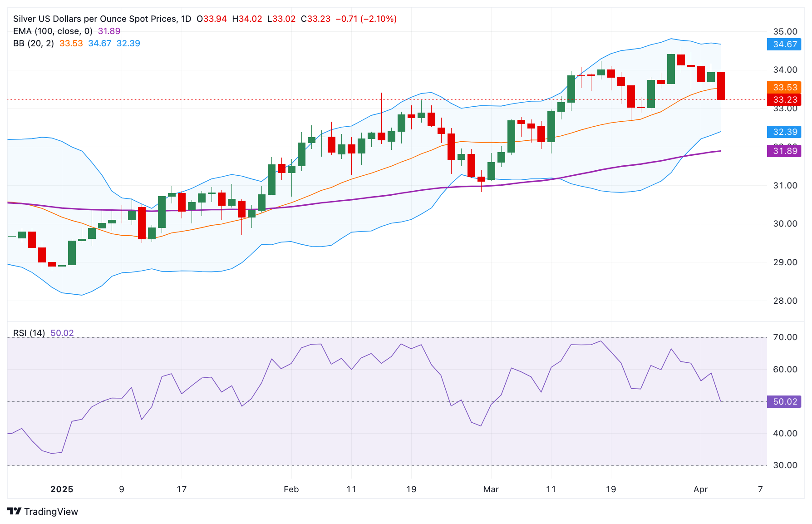Click the blue 32.39 lower band price tag
This screenshot has width=812, height=524.
tap(785, 132)
